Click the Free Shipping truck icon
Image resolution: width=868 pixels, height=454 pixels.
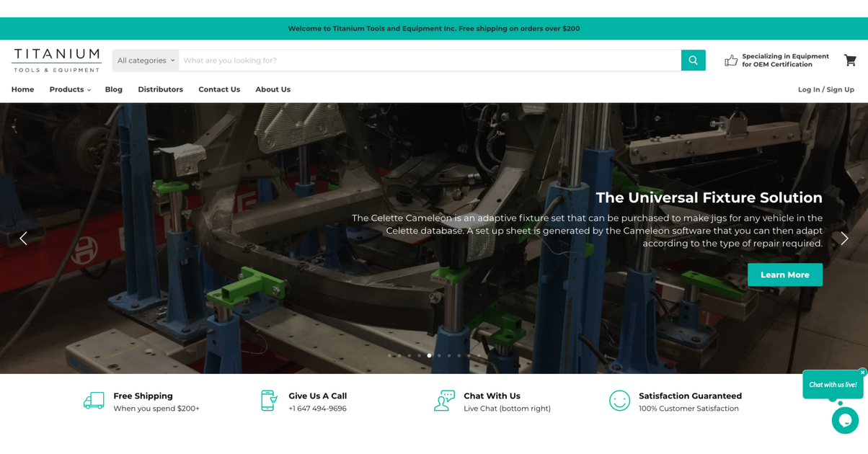click(x=94, y=401)
